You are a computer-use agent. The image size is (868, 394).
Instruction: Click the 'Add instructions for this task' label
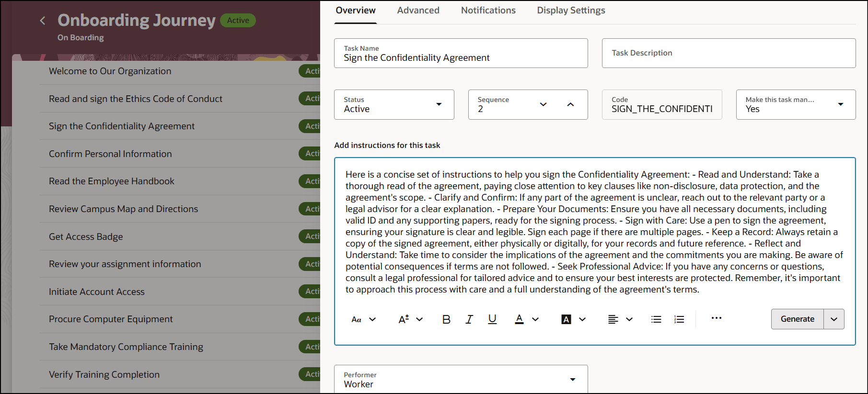387,145
